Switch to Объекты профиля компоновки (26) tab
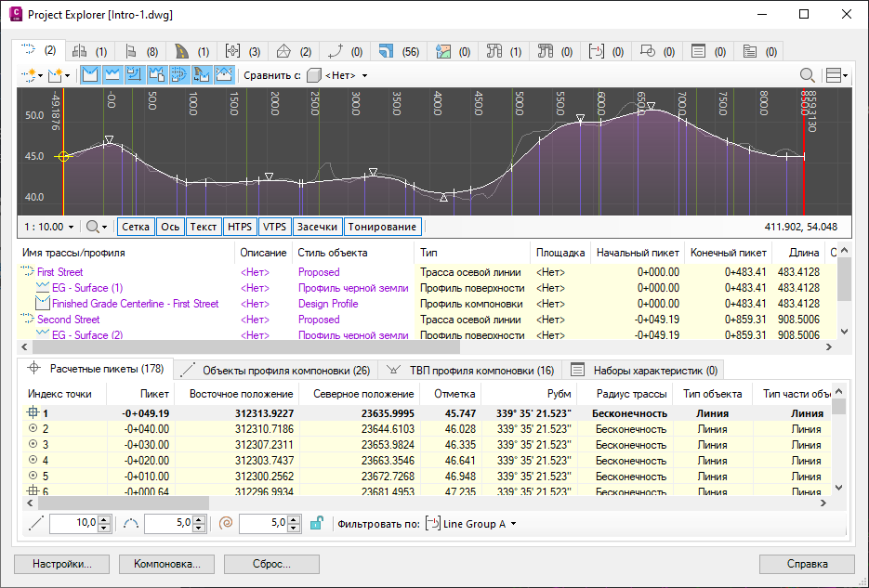Screen dimensions: 869x588 click(276, 371)
